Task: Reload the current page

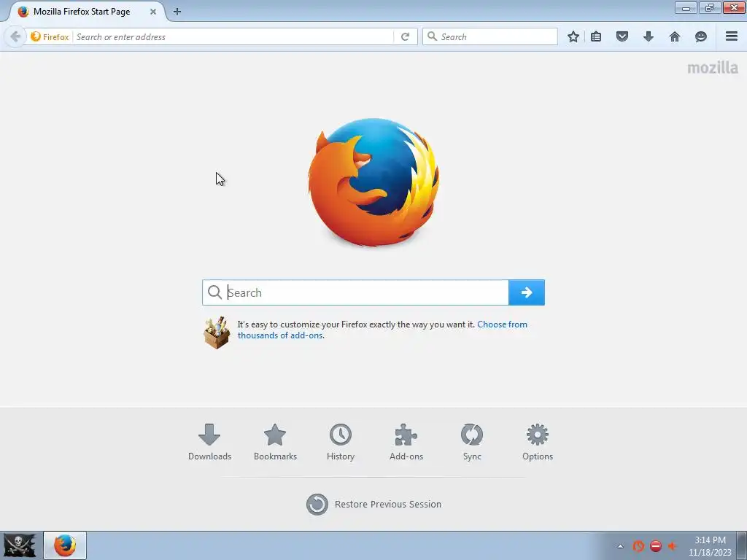Action: coord(405,36)
